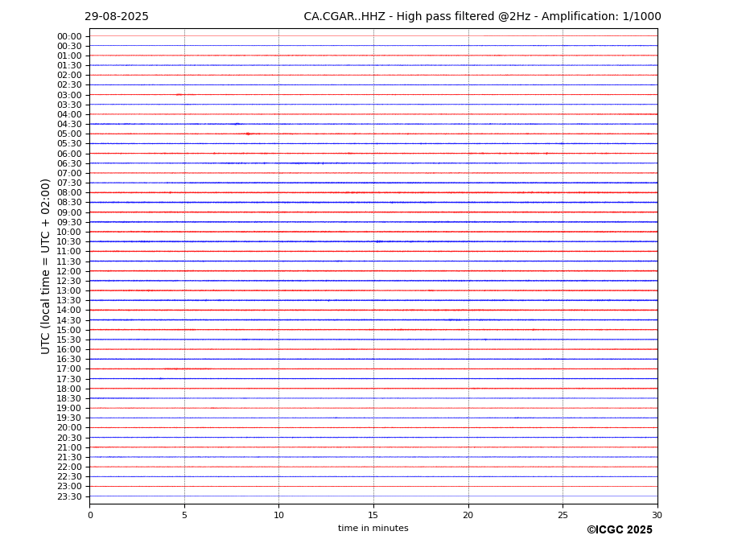Click the 13:00 row label

(x=69, y=290)
